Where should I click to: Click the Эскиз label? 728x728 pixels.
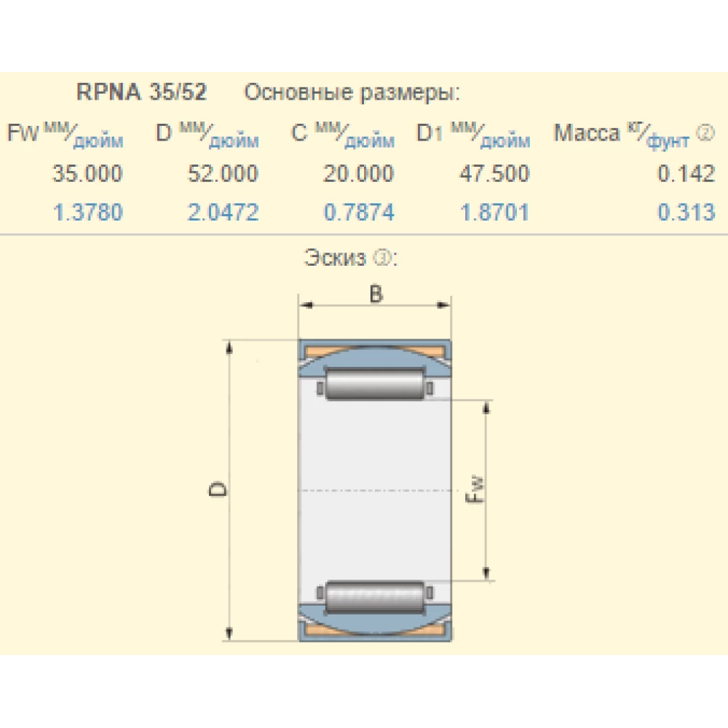point(335,257)
